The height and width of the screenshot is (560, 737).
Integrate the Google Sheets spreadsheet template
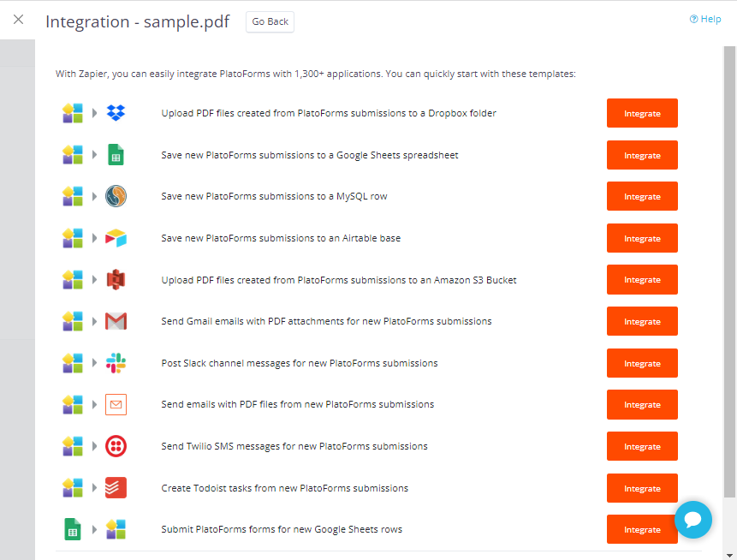point(642,156)
